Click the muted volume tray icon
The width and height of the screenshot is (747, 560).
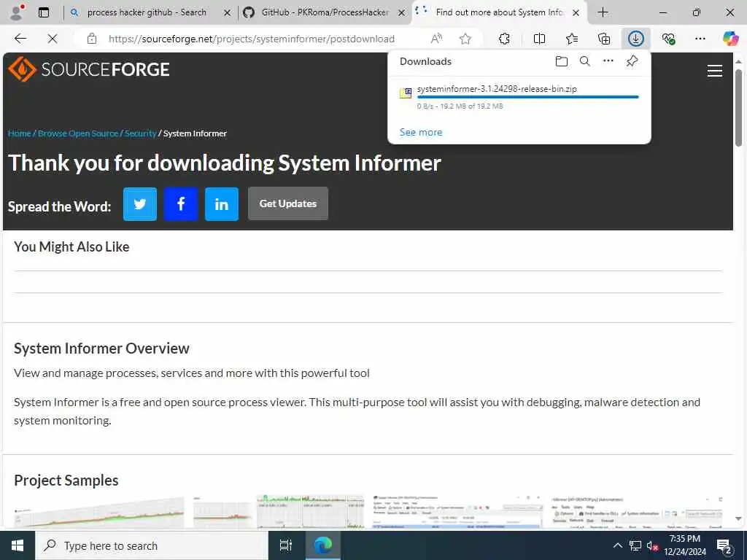[653, 545]
